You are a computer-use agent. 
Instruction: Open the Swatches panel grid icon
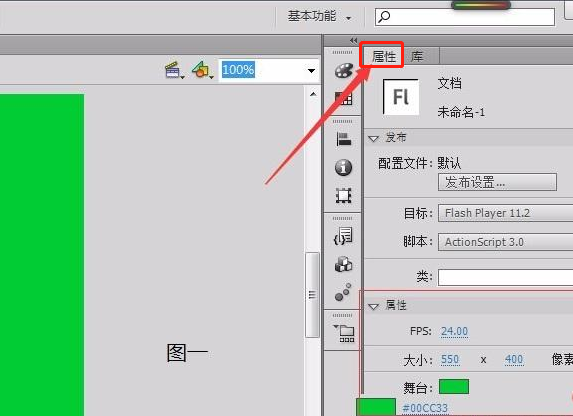(x=344, y=98)
